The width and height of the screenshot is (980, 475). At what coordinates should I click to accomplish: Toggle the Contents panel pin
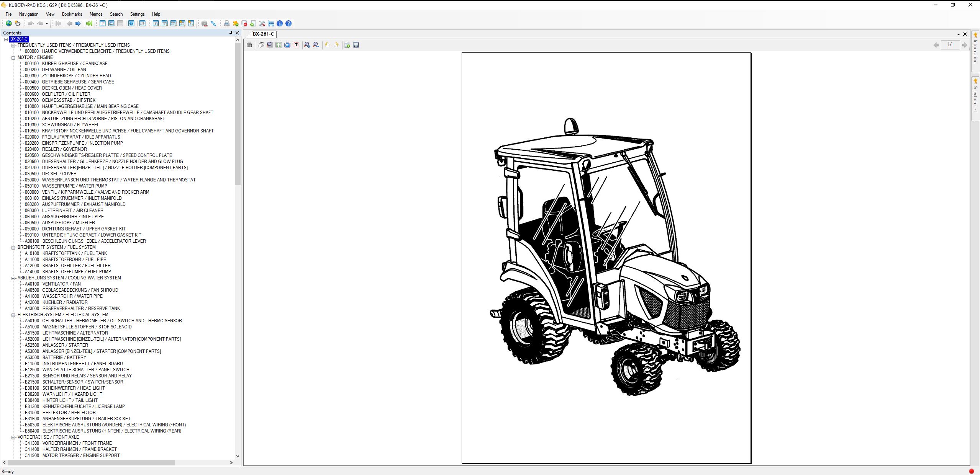point(231,33)
